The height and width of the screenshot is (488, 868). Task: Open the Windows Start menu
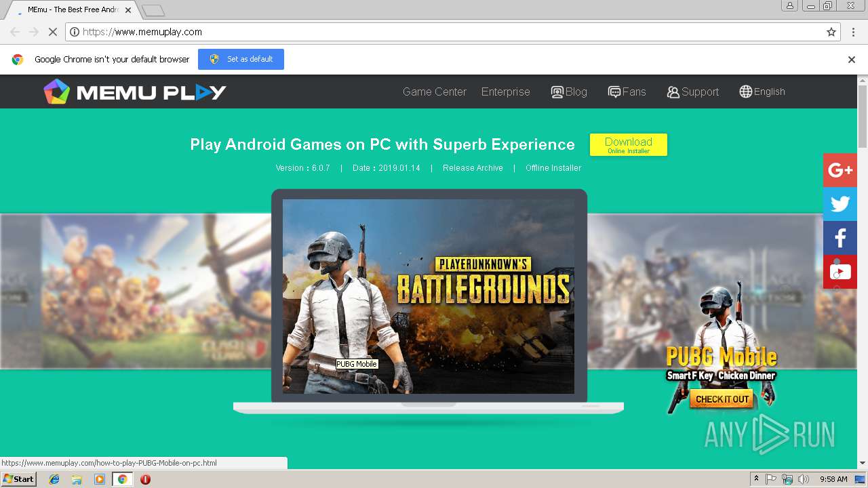point(18,479)
